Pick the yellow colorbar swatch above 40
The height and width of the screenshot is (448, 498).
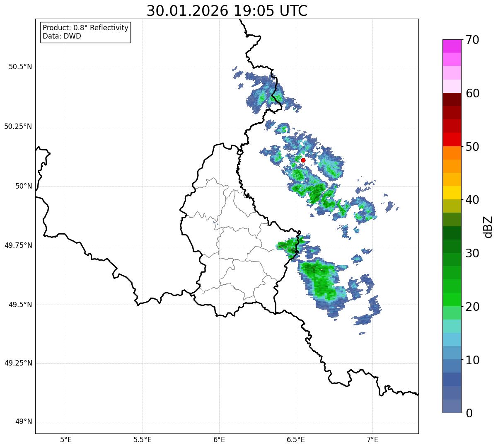coord(452,193)
